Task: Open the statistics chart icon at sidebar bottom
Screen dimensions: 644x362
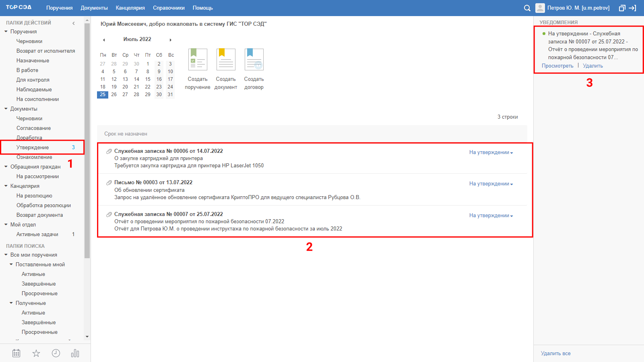Action: tap(75, 353)
